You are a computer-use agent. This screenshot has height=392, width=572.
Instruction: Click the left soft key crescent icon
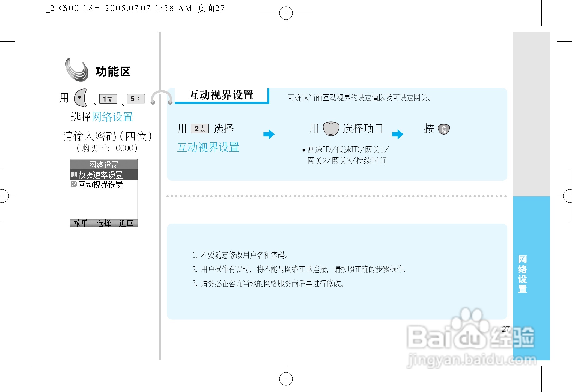(81, 98)
